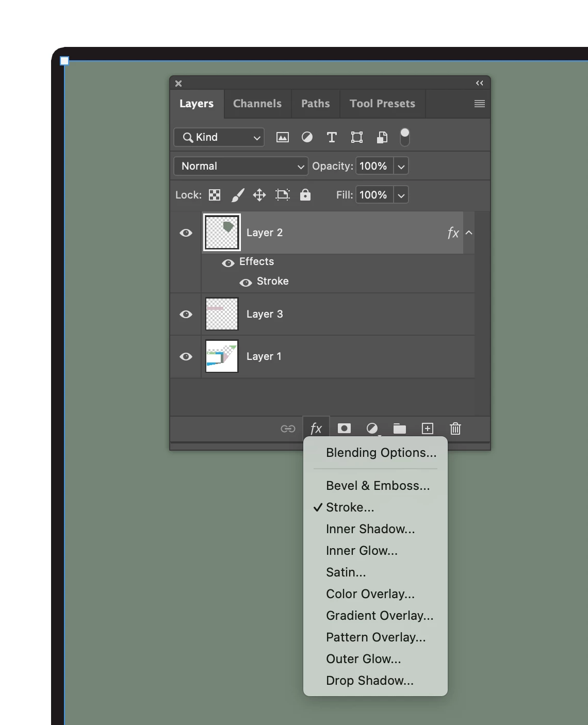Image resolution: width=588 pixels, height=725 pixels.
Task: Filter for adjustment layers icon
Action: point(307,137)
